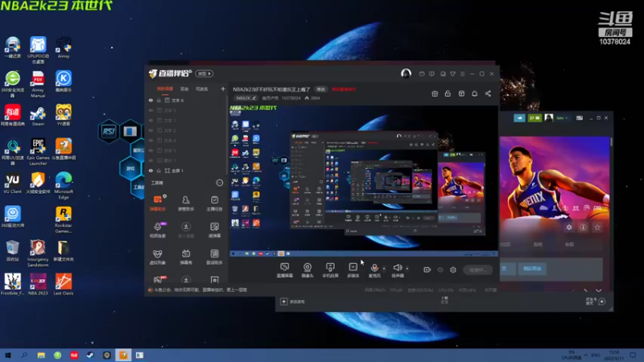Image resolution: width=644 pixels, height=362 pixels.
Task: Click the plus icon to add scene
Action: pyautogui.click(x=223, y=88)
